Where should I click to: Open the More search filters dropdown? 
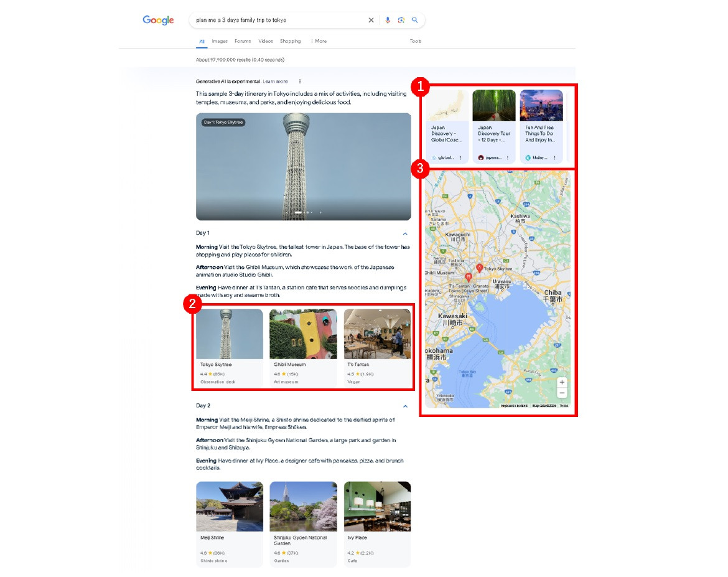[319, 41]
